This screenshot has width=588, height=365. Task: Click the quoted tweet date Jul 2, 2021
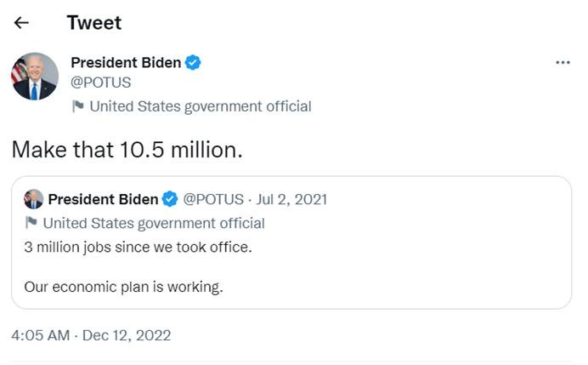pyautogui.click(x=291, y=199)
